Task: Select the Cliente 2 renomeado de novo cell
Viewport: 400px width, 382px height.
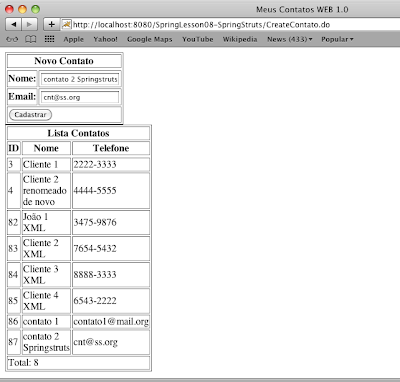Action: (x=46, y=191)
